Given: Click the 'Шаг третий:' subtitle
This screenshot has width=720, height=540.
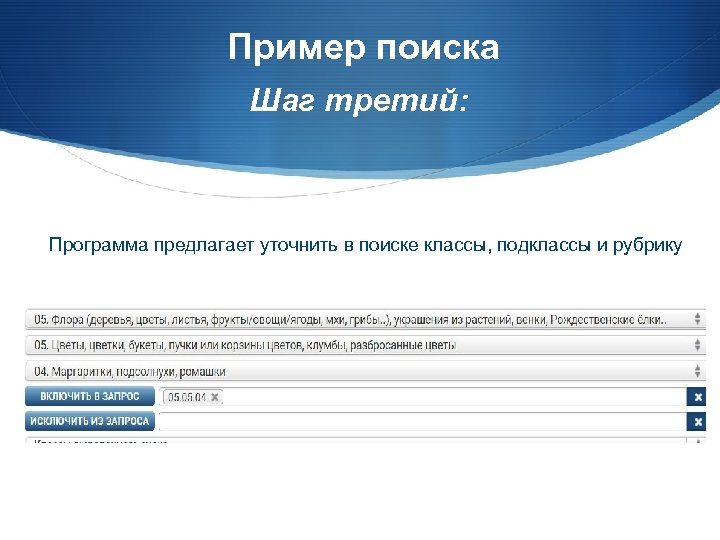Looking at the screenshot, I should click(359, 100).
